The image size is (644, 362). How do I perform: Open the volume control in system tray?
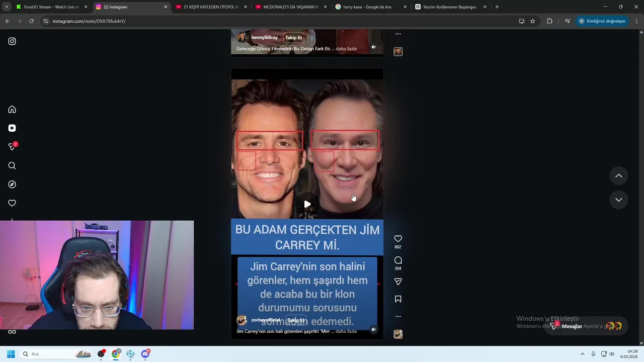click(612, 354)
